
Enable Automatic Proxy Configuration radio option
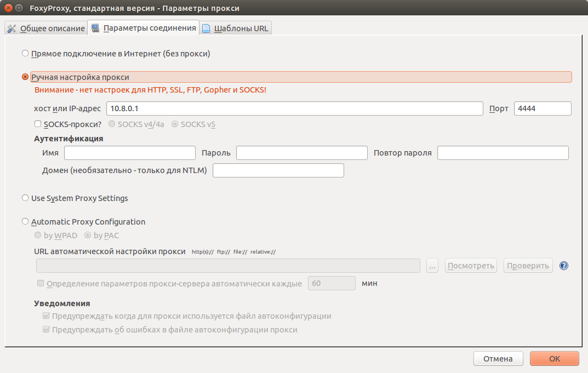point(25,221)
